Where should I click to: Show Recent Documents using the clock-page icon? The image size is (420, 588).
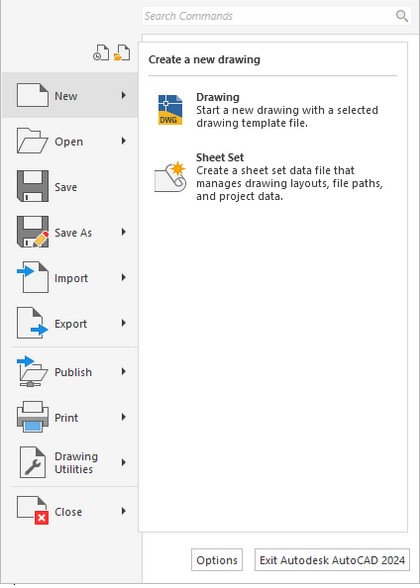[101, 53]
